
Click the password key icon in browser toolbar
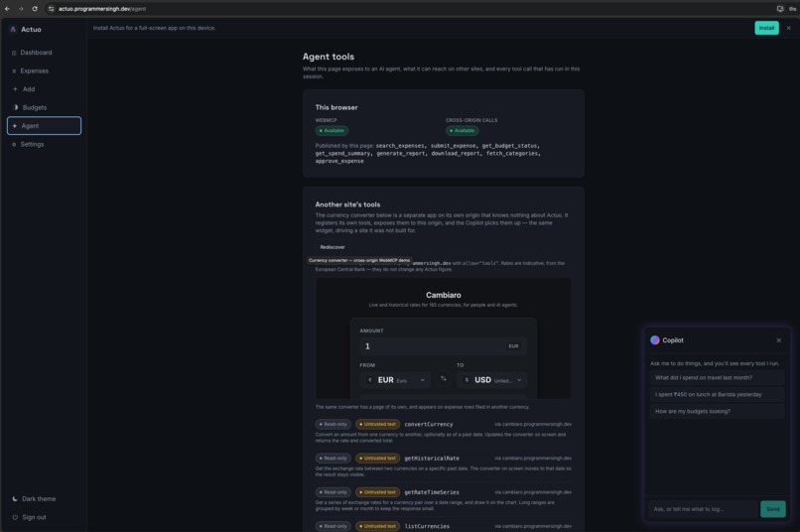tap(792, 9)
